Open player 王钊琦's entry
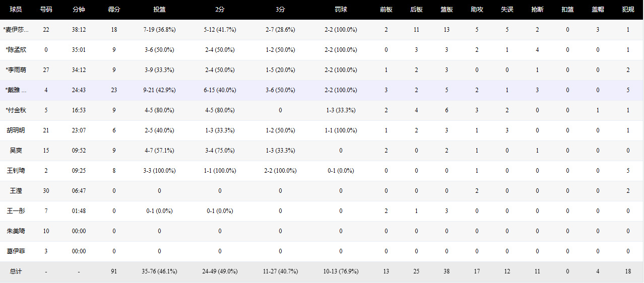This screenshot has height=283, width=644. click(16, 171)
